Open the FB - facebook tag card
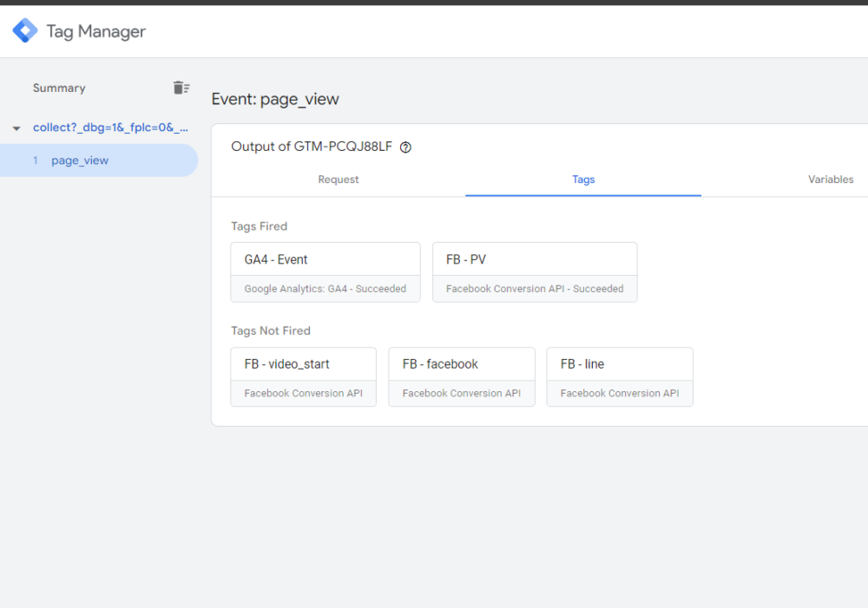 coord(462,376)
